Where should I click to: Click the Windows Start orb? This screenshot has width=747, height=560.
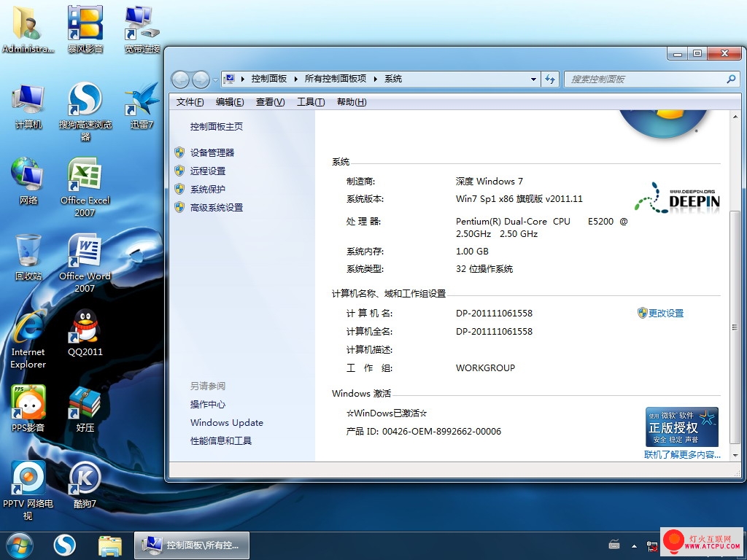point(20,545)
